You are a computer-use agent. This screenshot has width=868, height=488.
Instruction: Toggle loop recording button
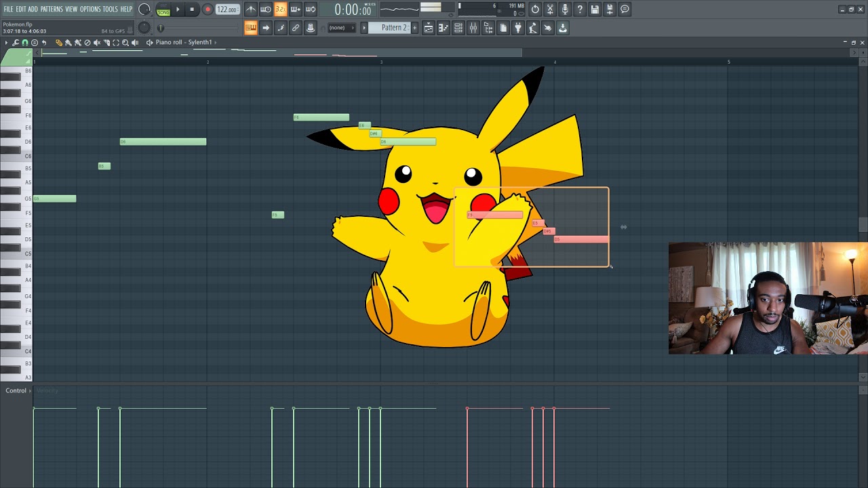(311, 9)
